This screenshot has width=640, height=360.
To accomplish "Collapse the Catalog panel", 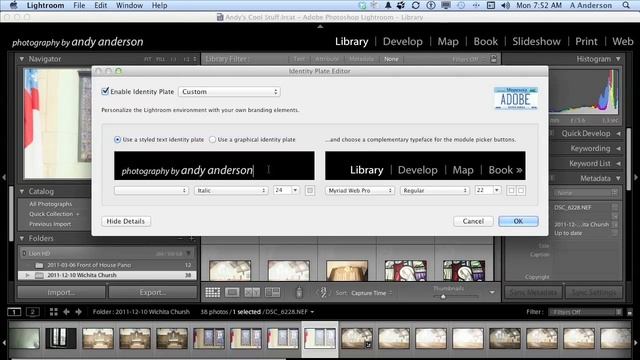I will pos(22,191).
